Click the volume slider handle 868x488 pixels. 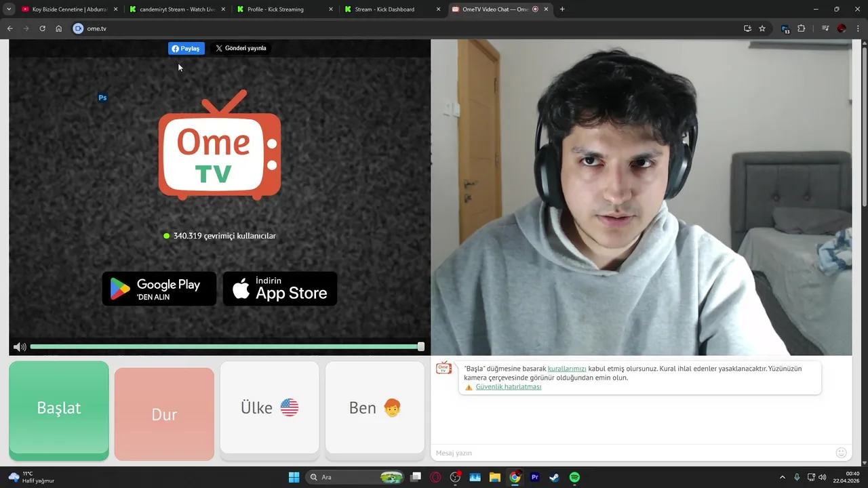coord(421,347)
